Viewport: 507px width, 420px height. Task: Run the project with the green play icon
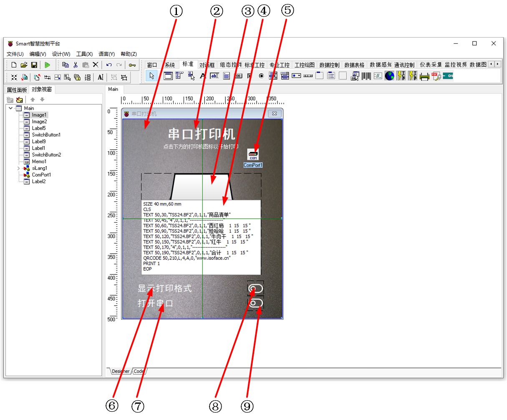click(48, 65)
